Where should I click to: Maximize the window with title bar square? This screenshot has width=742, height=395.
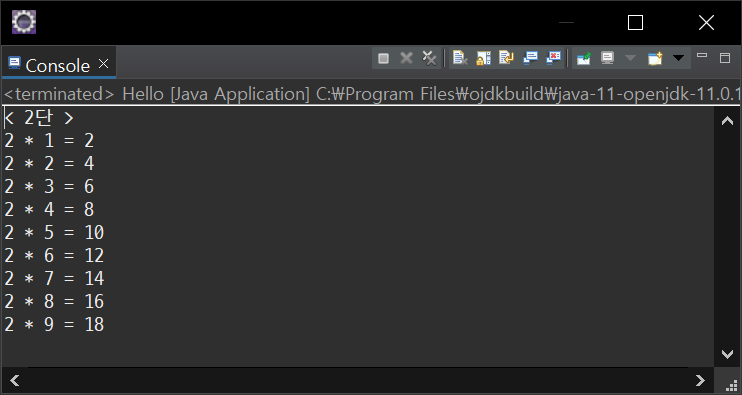point(635,22)
